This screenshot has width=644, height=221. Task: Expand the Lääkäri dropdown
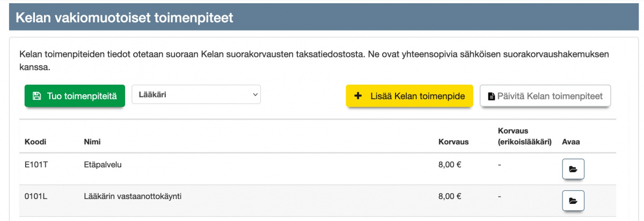[196, 94]
